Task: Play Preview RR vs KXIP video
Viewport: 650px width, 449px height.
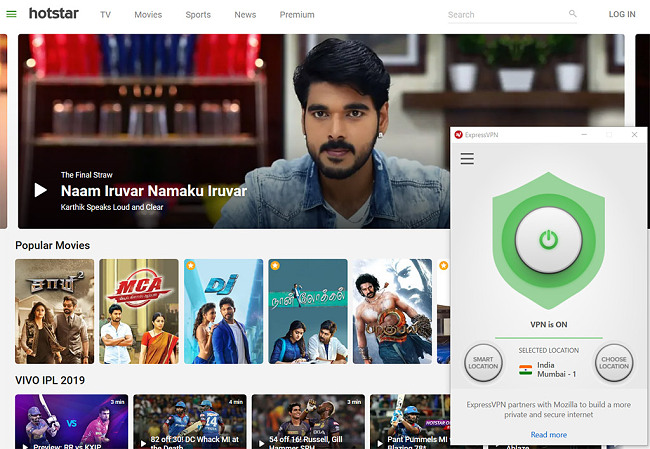Action: 71,422
